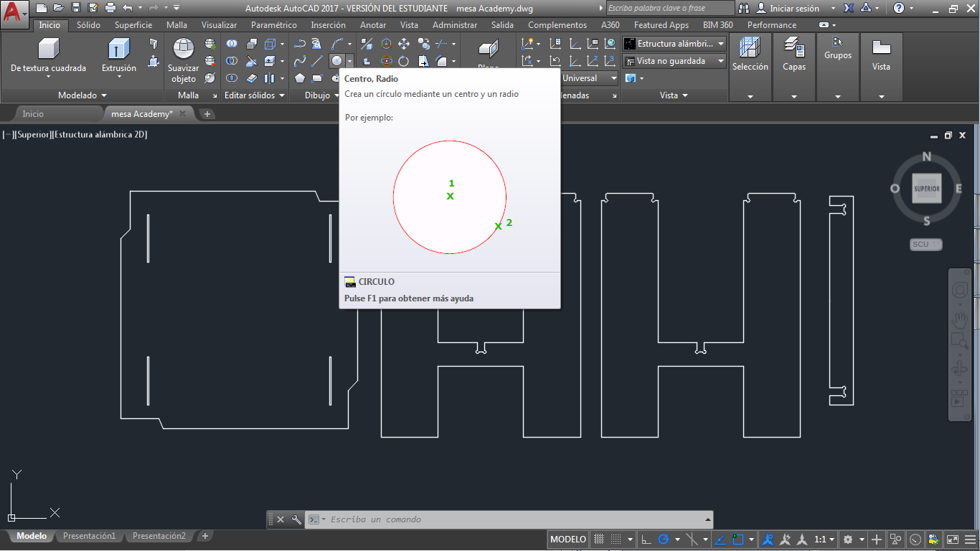Click the SUPERIOR face of the ViewCube
Viewport: 980px width, 551px height.
pyautogui.click(x=926, y=189)
